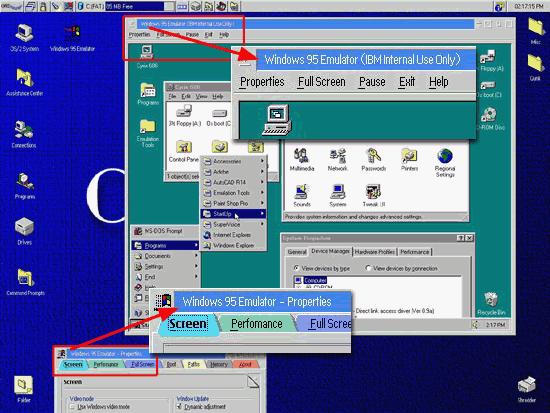
Task: Launch the Windows 95 Emulator desktop icon
Action: (x=72, y=38)
